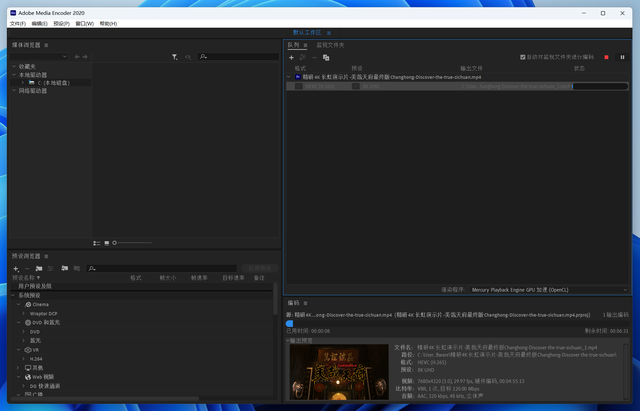The width and height of the screenshot is (640, 411).
Task: Open the 预设浏览器 panel menu icon
Action: [x=46, y=256]
